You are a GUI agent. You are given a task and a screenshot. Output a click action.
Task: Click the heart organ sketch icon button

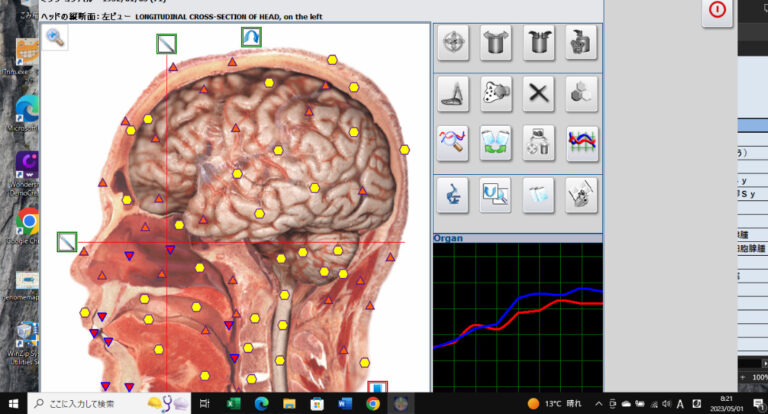coord(581,195)
